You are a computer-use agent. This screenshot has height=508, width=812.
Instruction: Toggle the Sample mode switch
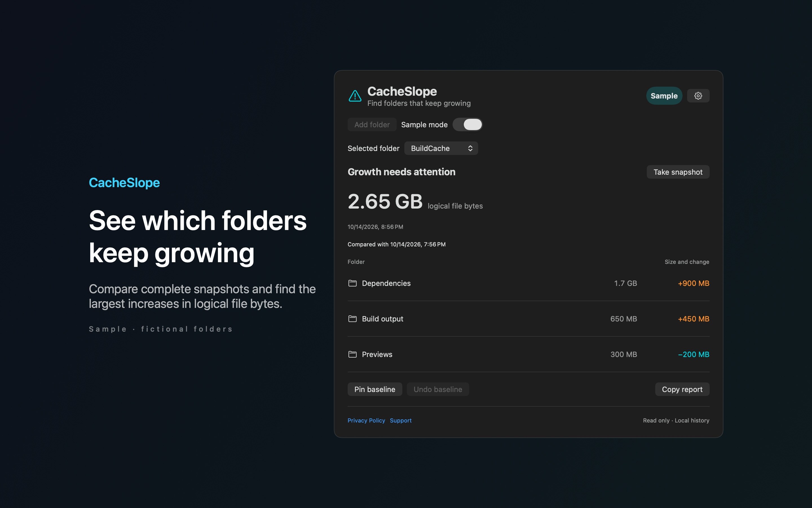[x=467, y=125]
